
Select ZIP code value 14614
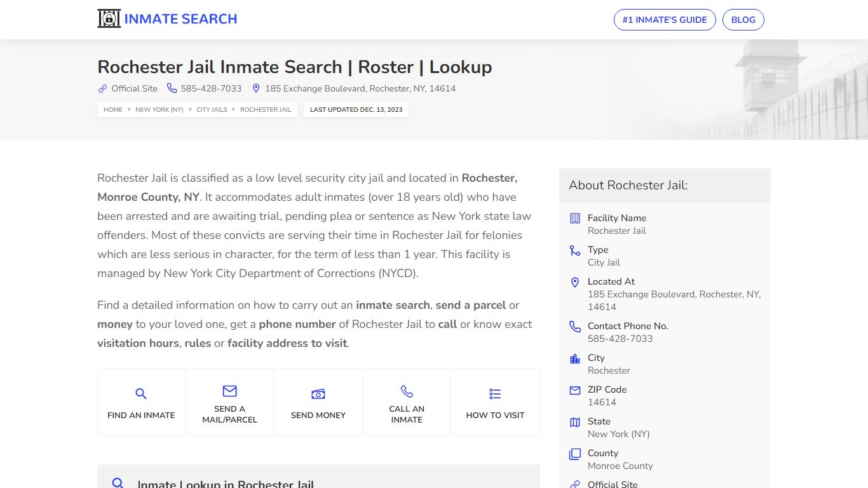pos(602,402)
